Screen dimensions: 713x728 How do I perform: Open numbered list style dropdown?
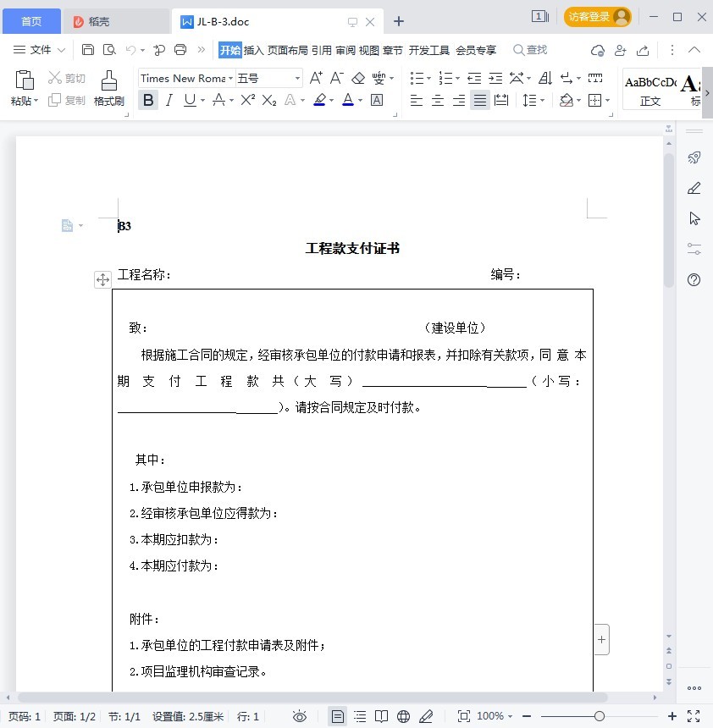tap(457, 78)
